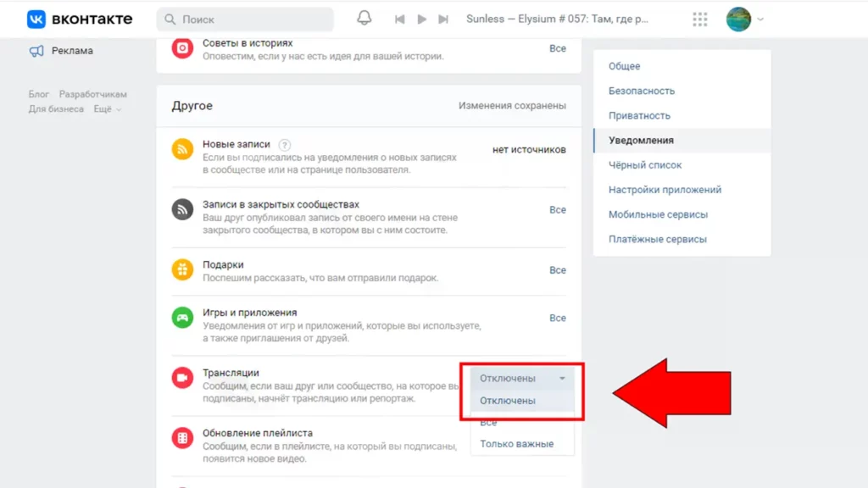Choose Отключены option in Трансляции dropdown

(x=508, y=401)
